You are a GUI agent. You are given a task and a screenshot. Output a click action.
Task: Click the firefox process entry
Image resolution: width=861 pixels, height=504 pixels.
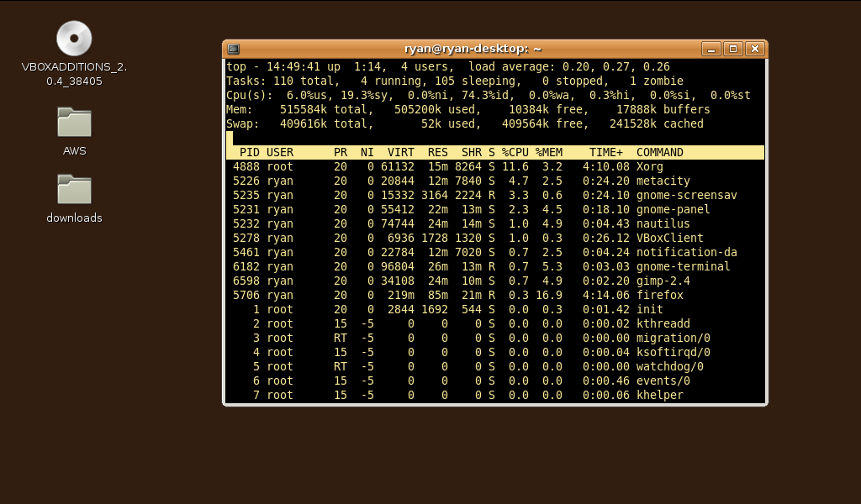click(659, 296)
